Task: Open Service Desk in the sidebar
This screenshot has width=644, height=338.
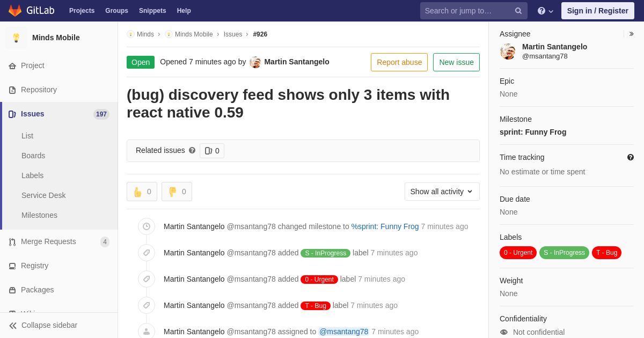Action: [43, 195]
